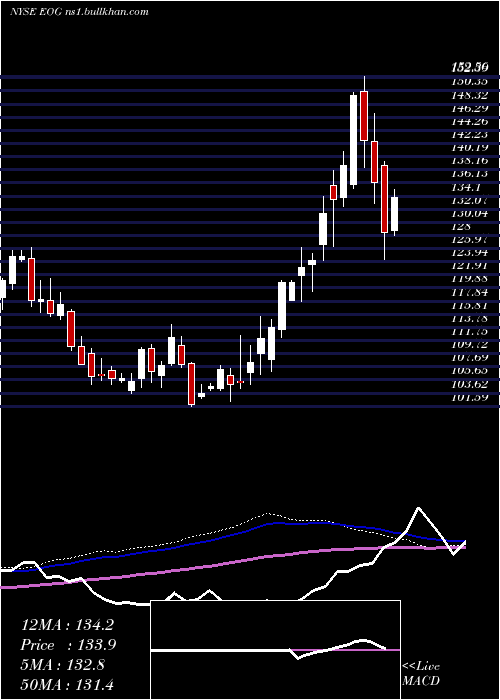Click the last white candlestick on the right
The width and height of the screenshot is (500, 700).
pyautogui.click(x=394, y=214)
